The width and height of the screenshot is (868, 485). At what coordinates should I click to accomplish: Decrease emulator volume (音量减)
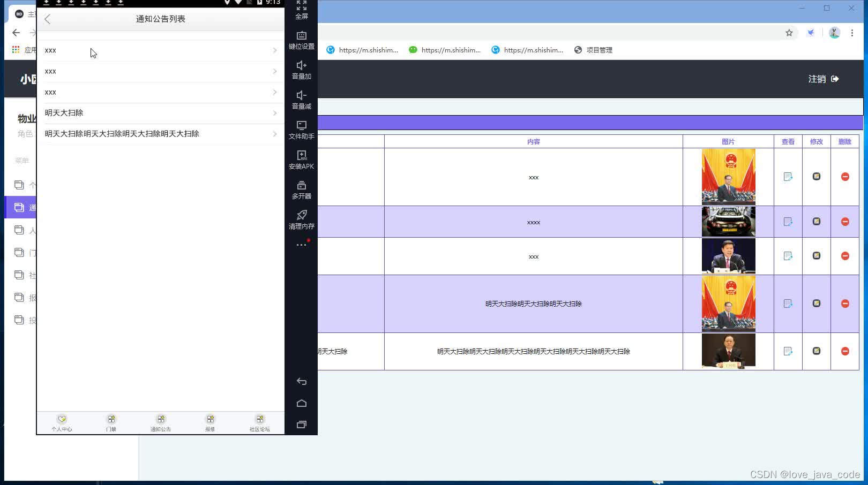[x=302, y=100]
